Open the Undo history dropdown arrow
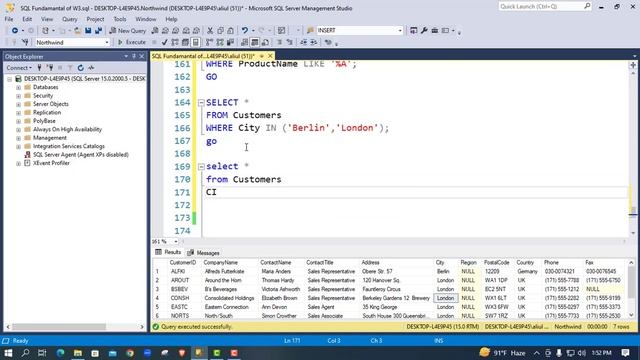Image resolution: width=640 pixels, height=360 pixels. tap(253, 31)
